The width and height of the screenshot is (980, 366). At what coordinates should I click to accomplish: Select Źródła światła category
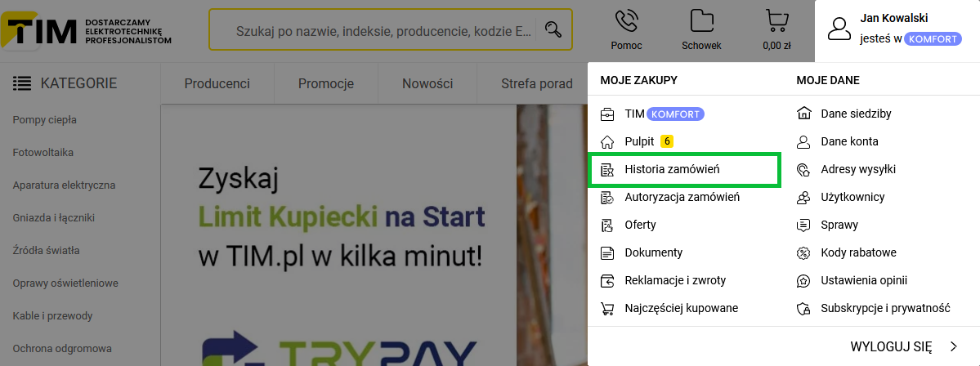point(47,251)
